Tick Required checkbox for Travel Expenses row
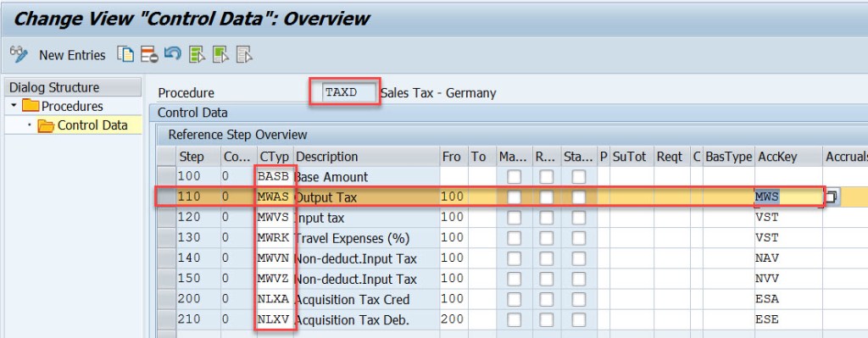 coord(547,238)
